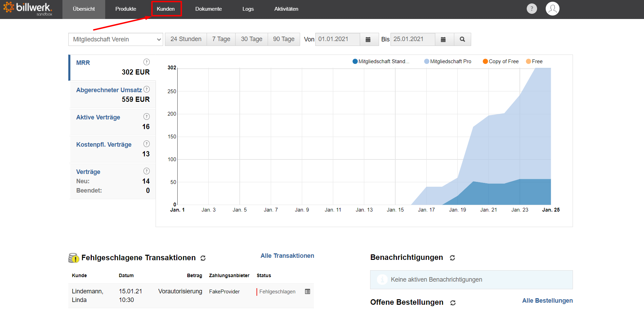644x312 pixels.
Task: Click the Status column header
Action: point(264,275)
